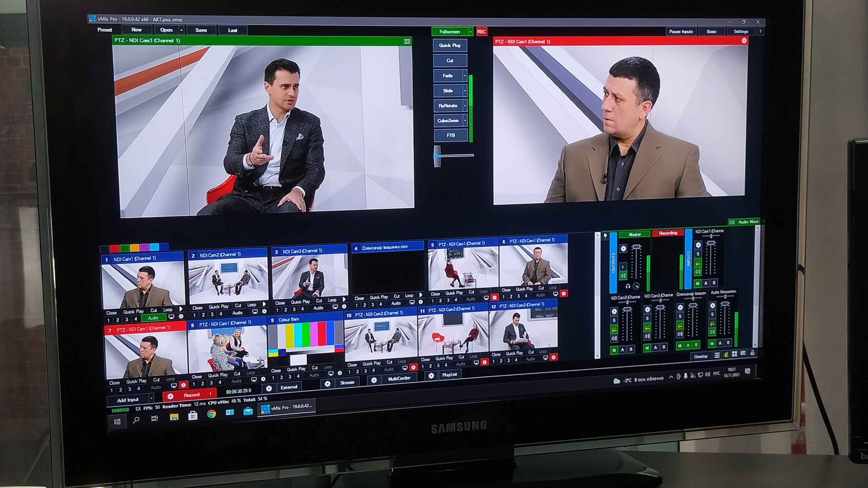This screenshot has height=488, width=868.
Task: Click the padlock icon in bottom toolbar
Action: pyautogui.click(x=752, y=353)
